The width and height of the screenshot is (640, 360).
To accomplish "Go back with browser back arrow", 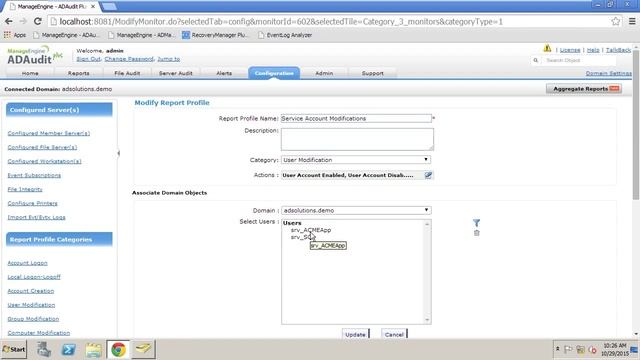I will pyautogui.click(x=9, y=21).
